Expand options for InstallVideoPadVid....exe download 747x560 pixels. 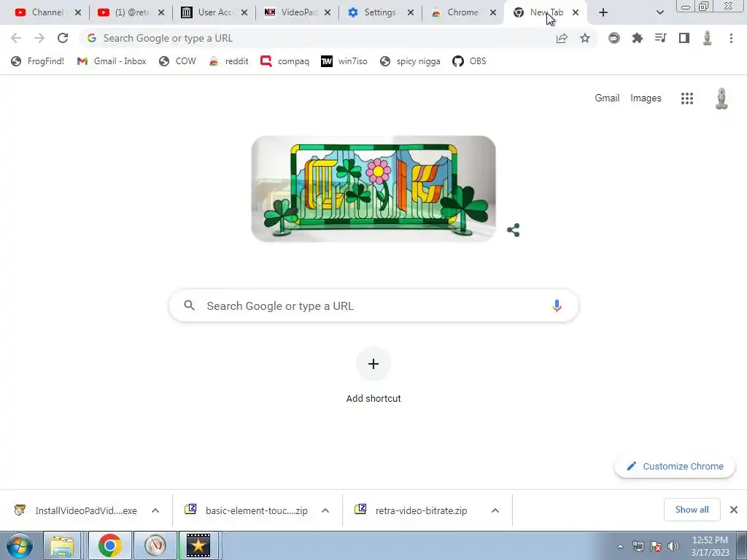[x=155, y=510]
